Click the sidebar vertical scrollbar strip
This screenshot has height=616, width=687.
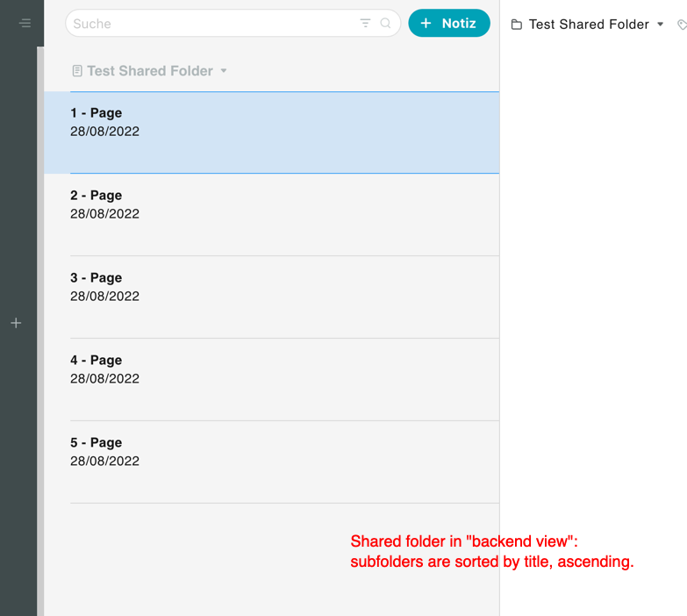(40, 331)
